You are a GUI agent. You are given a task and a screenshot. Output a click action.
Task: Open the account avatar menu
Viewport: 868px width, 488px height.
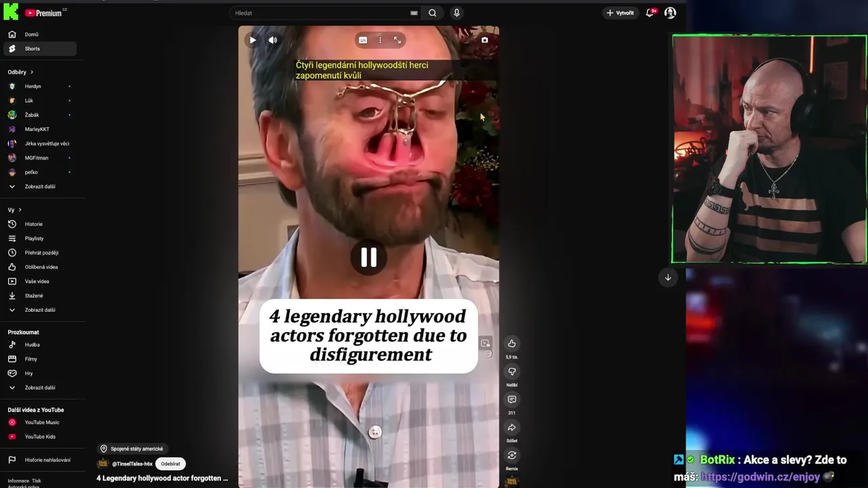tap(670, 13)
